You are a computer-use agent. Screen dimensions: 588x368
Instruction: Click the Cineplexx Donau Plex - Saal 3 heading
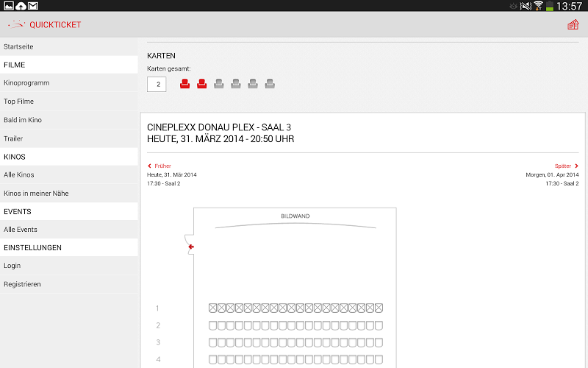click(x=219, y=127)
